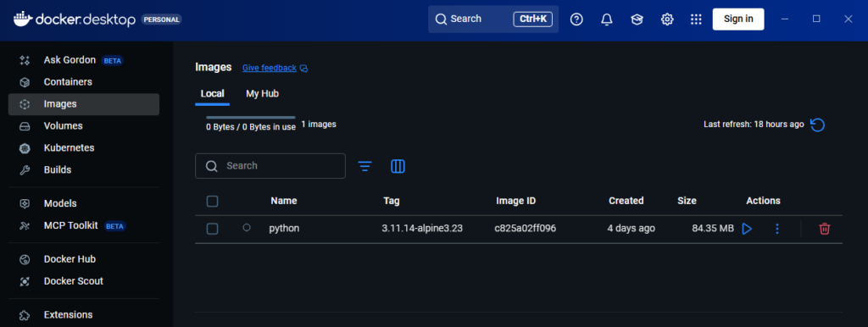868x327 pixels.
Task: Open the Volumes section
Action: click(84, 126)
